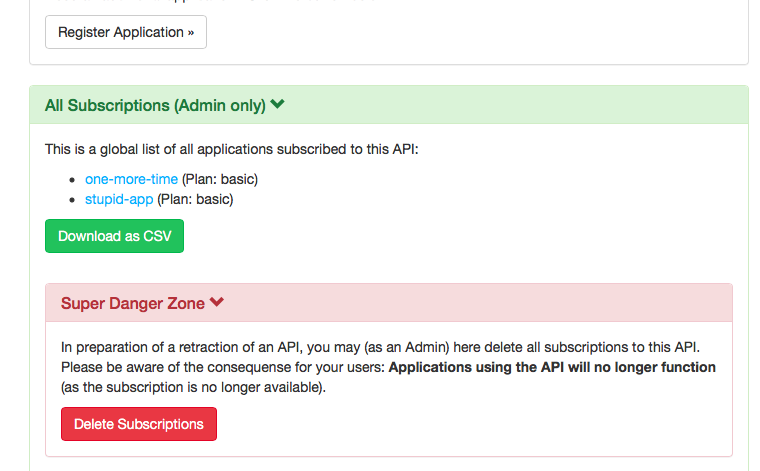Click the Register Application button
Image resolution: width=760 pixels, height=471 pixels.
[126, 32]
